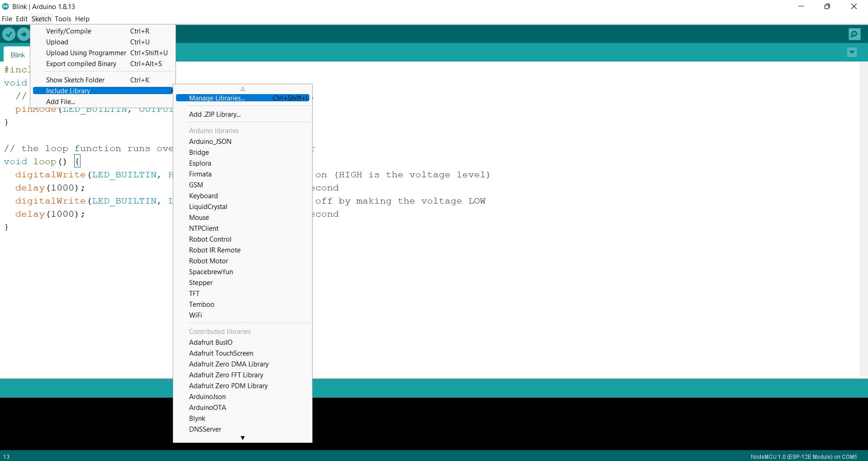
Task: Click the editor vertical scrollbar
Action: pos(863,219)
